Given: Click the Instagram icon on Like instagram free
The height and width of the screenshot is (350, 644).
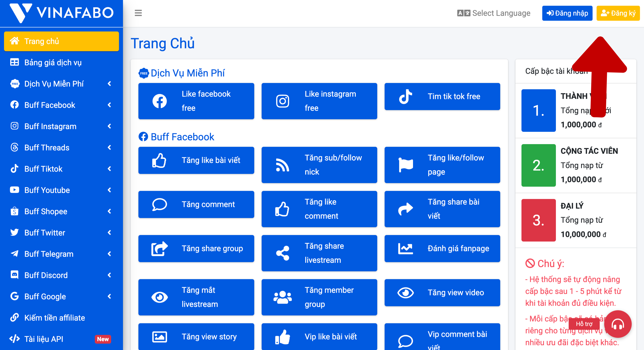Looking at the screenshot, I should [x=282, y=101].
